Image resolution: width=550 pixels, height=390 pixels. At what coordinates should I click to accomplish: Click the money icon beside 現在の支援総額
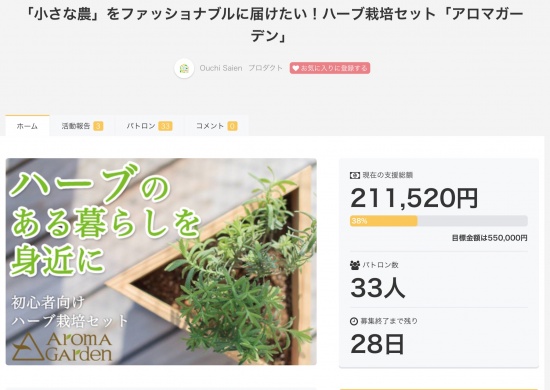pyautogui.click(x=355, y=175)
